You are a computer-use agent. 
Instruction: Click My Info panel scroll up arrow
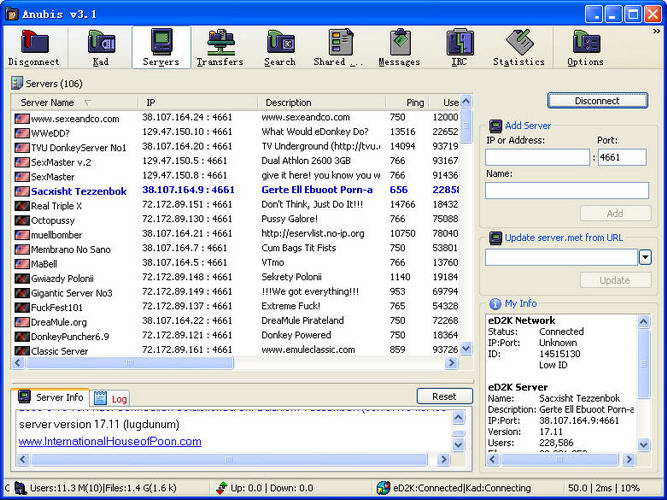coord(644,322)
